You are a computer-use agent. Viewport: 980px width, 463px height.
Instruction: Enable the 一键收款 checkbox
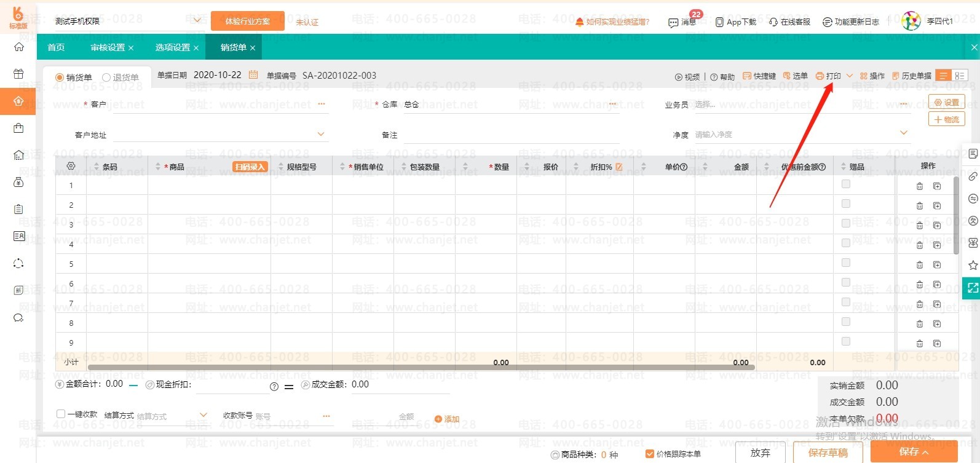(61, 414)
